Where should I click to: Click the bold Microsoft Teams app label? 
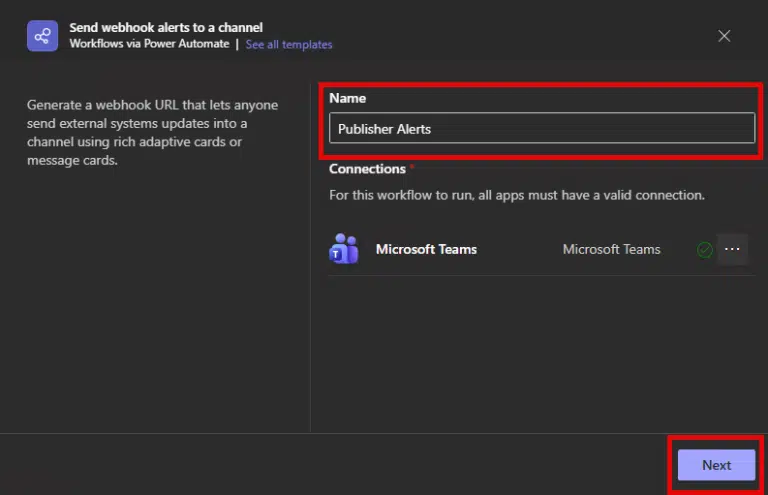426,249
